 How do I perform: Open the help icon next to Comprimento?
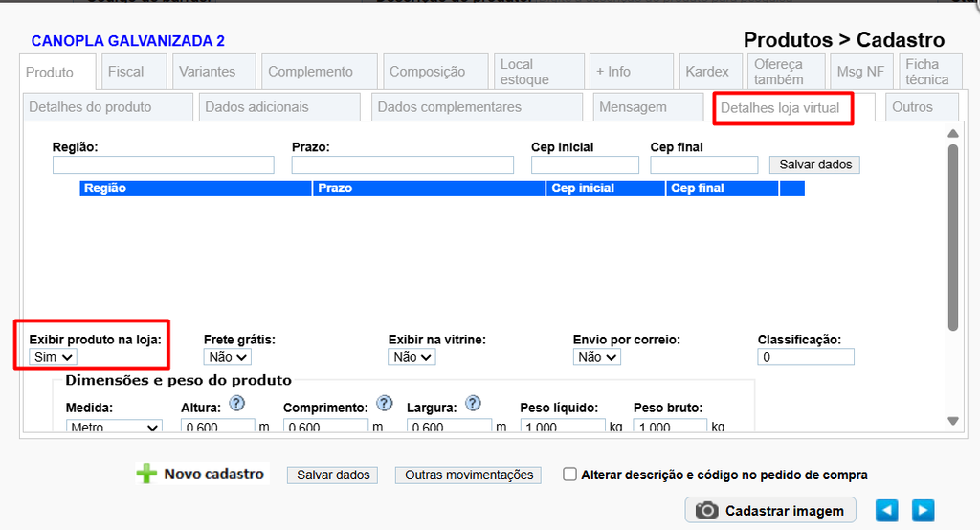pos(385,403)
